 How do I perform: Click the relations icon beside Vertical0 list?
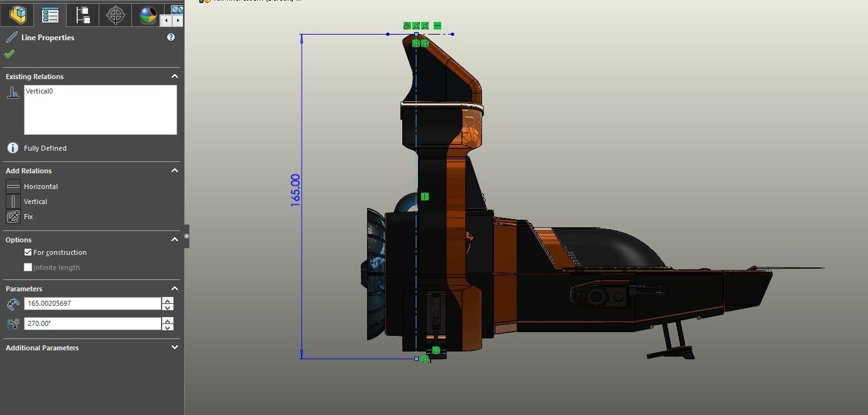click(x=13, y=93)
